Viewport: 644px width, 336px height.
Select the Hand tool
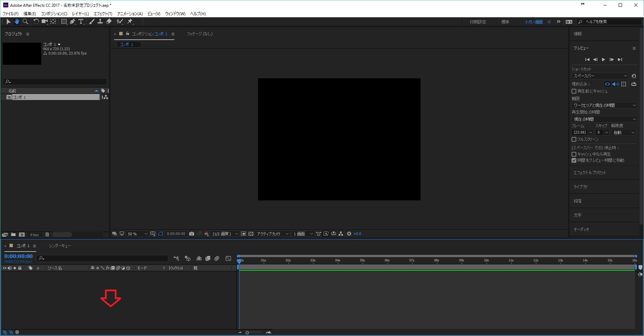click(17, 22)
